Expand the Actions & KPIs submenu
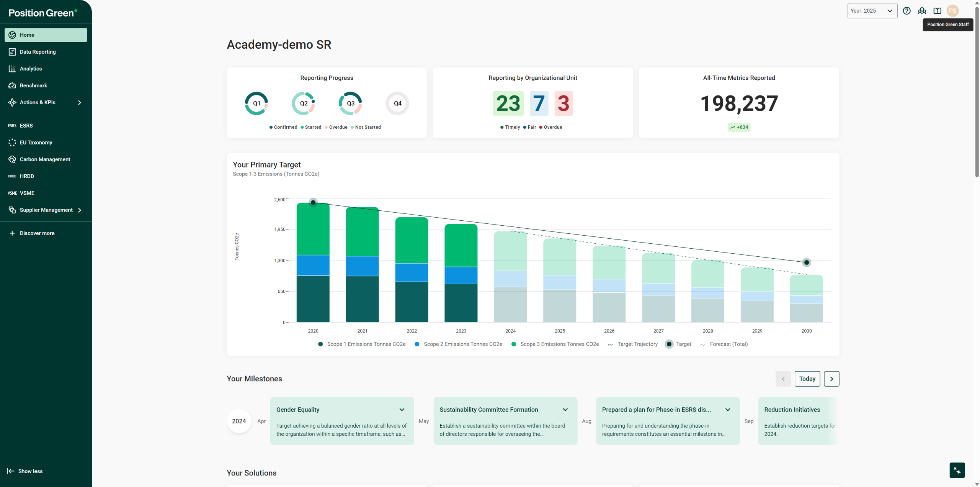Screen dimensions: 980x487 click(80, 102)
